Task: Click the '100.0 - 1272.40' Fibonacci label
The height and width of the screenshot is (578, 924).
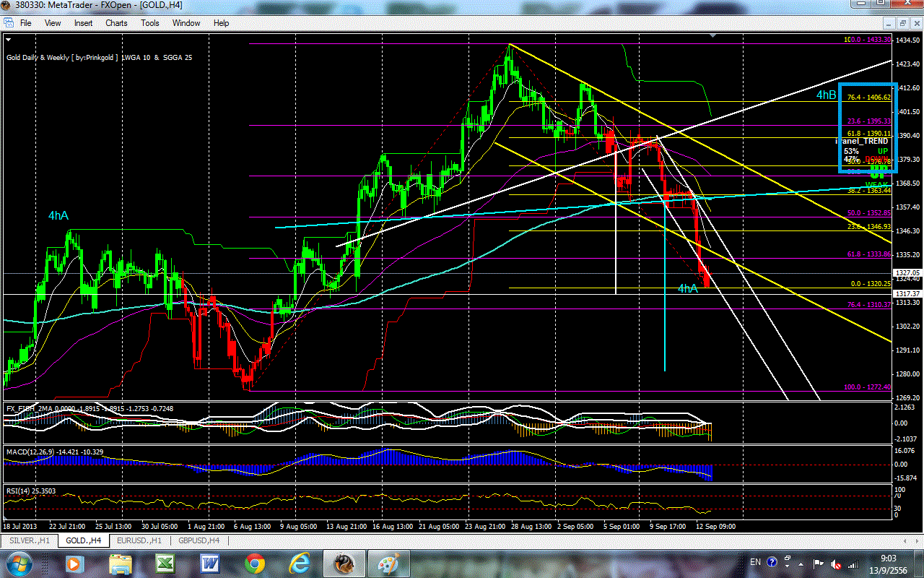Action: coord(868,387)
